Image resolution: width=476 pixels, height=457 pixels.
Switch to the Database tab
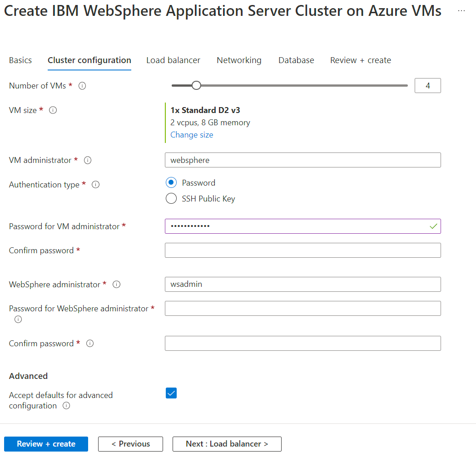point(296,60)
